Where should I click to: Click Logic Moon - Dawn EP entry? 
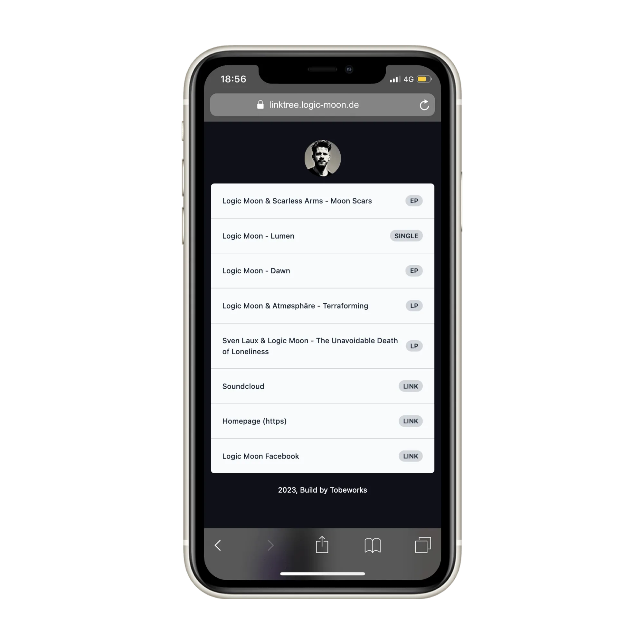coord(322,271)
